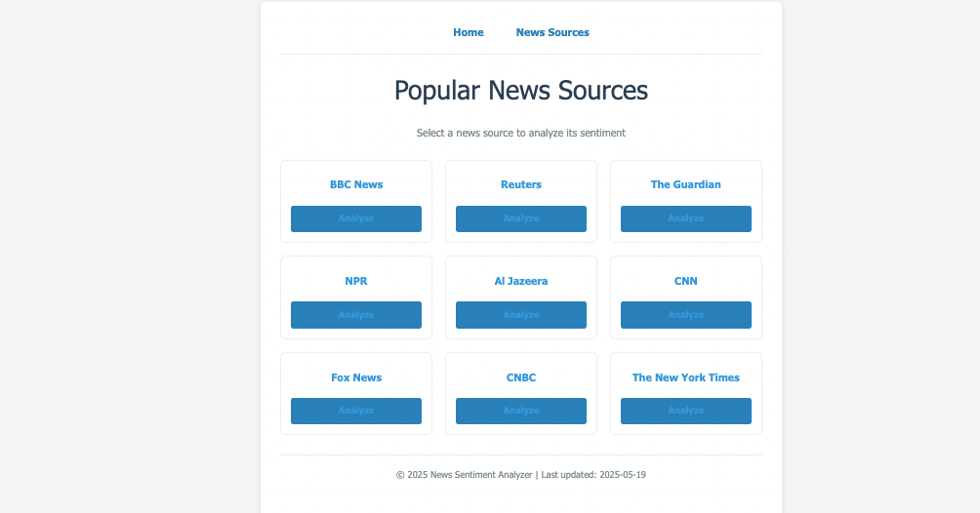Analyze The New York Times sentiment
The width and height of the screenshot is (980, 513).
point(686,412)
